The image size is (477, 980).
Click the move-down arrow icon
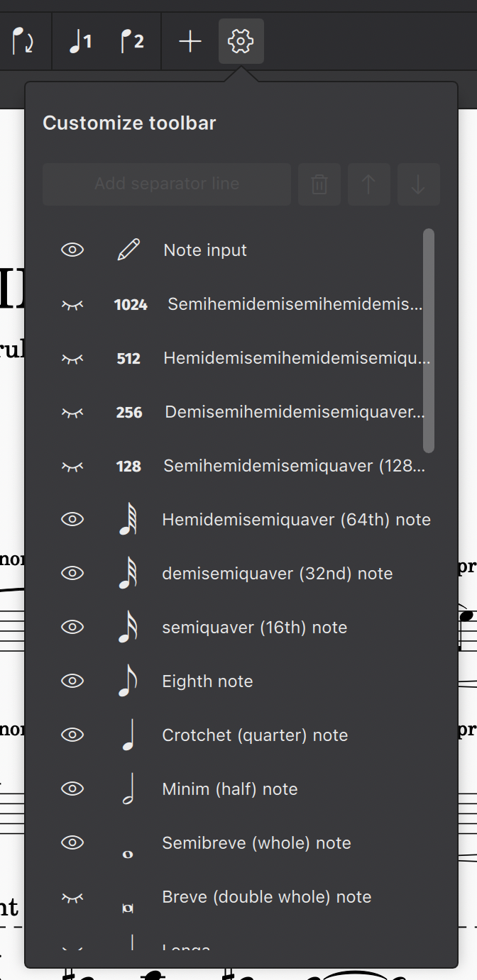[418, 184]
